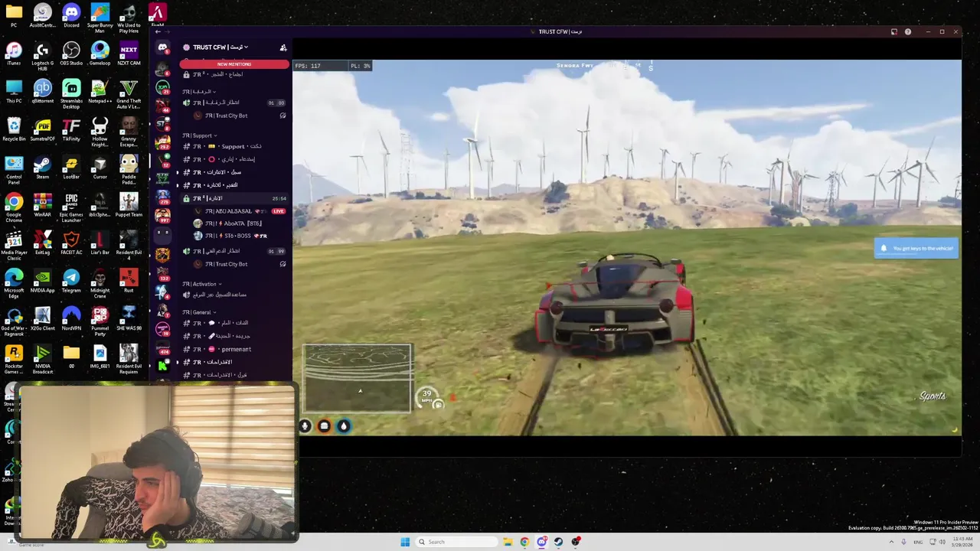Select the Gameloop desktop icon
The image size is (980, 551).
coord(100,53)
